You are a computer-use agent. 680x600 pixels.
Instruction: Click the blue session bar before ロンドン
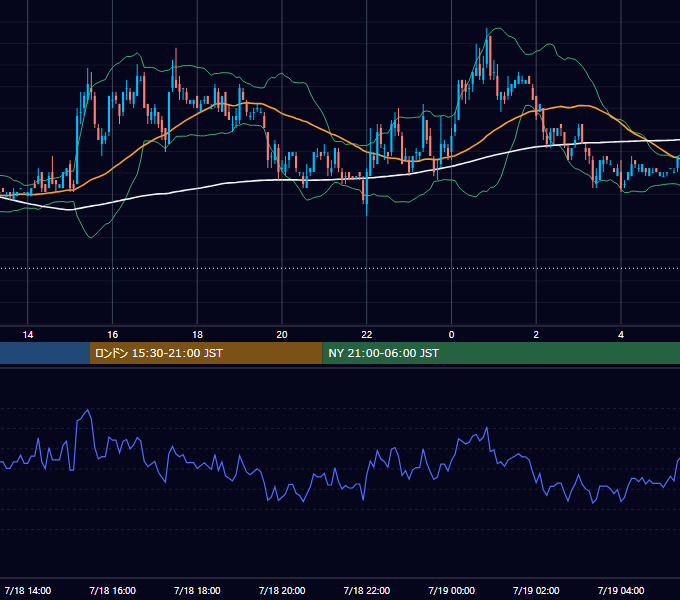coord(45,353)
